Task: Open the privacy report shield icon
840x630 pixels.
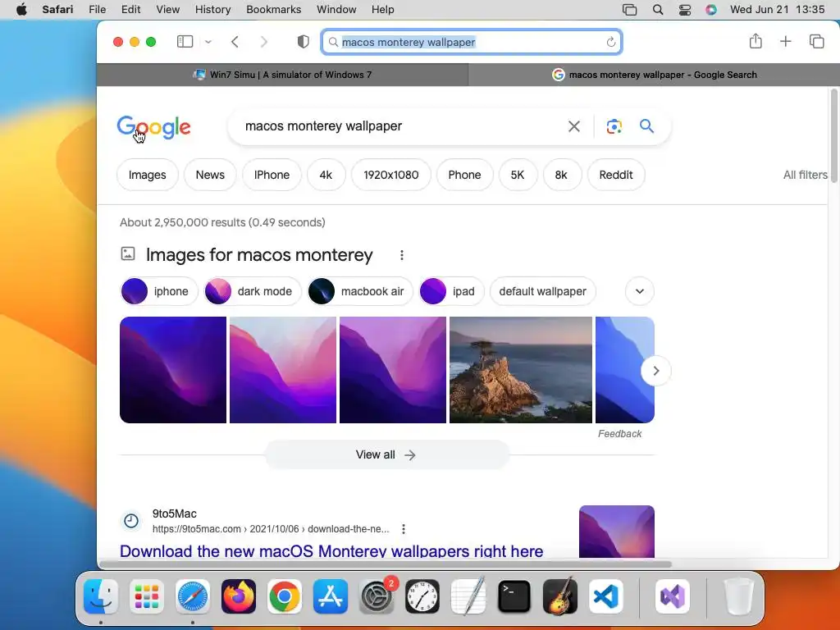Action: coord(304,42)
